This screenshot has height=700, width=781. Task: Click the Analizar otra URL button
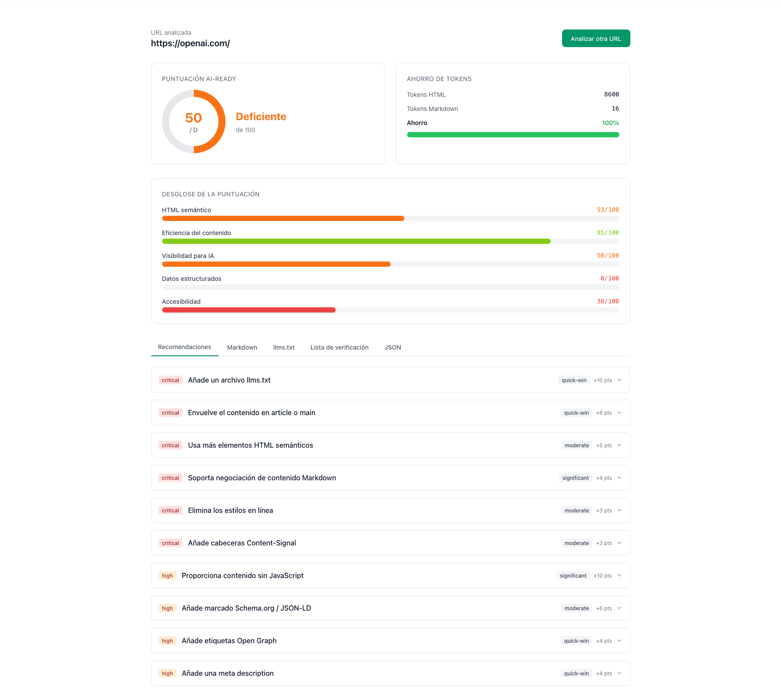coord(596,38)
